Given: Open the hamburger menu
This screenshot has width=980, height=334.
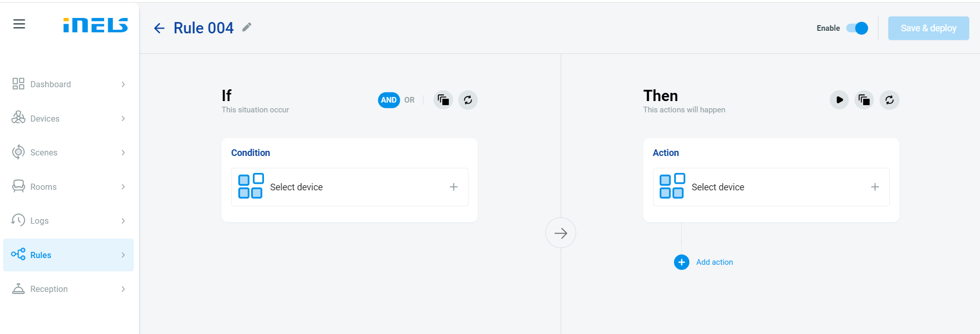Looking at the screenshot, I should pyautogui.click(x=19, y=24).
